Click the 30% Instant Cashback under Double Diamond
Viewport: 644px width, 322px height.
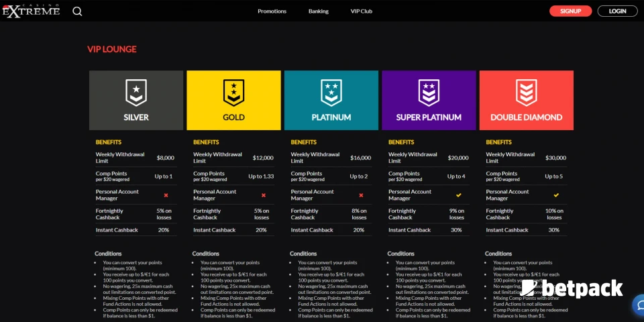pos(553,230)
